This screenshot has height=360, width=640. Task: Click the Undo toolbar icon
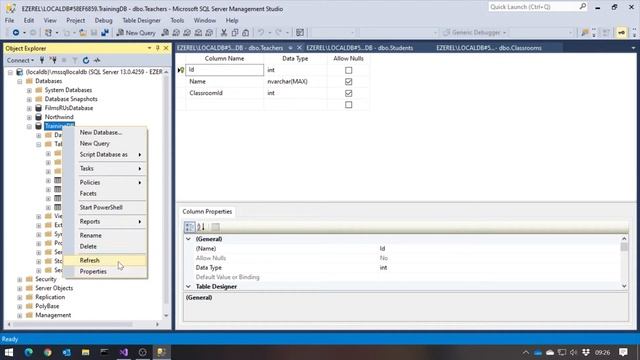[261, 33]
